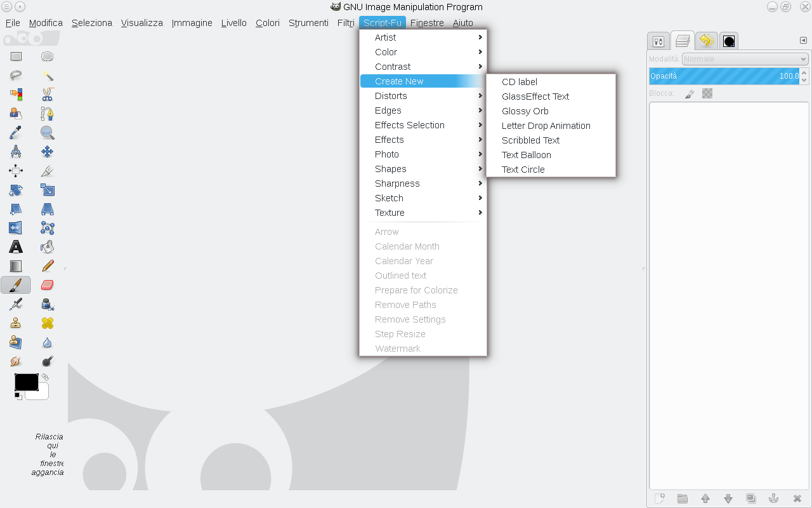The image size is (812, 508).
Task: Click the new layer group folder button
Action: (683, 498)
